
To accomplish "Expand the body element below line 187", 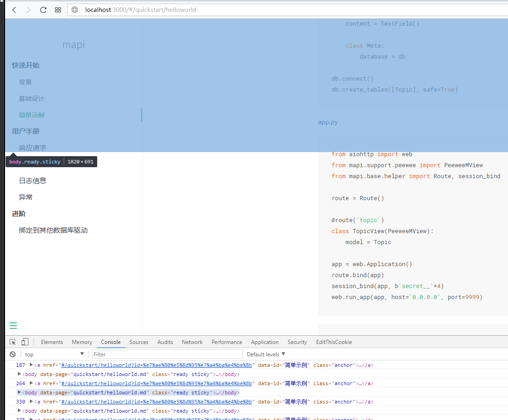I will 19,374.
